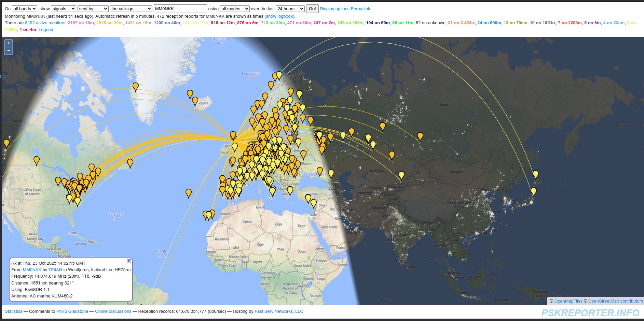
Task: Click MM0NKK link in info popup
Action: pos(32,269)
